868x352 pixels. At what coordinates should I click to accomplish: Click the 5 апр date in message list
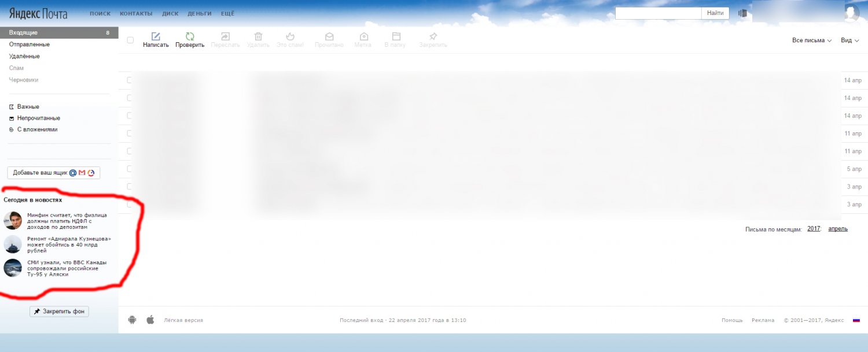tap(854, 169)
